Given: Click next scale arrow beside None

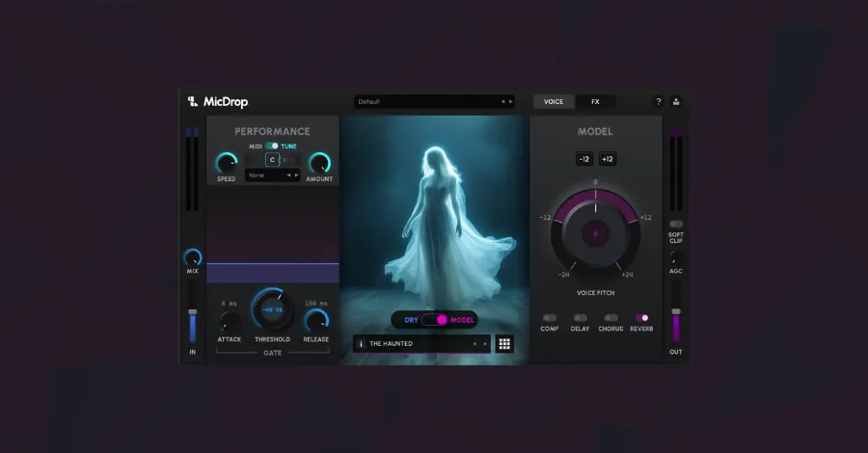Looking at the screenshot, I should pos(296,175).
